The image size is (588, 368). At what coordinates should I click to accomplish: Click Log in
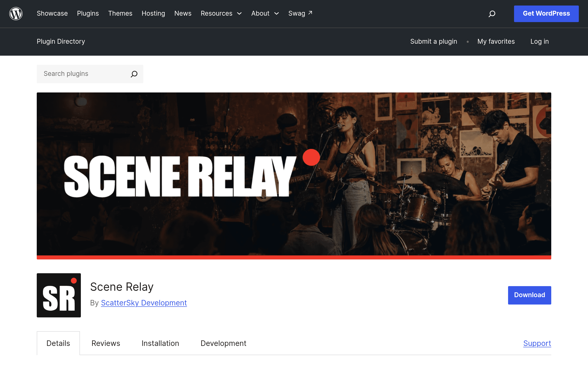pos(539,41)
